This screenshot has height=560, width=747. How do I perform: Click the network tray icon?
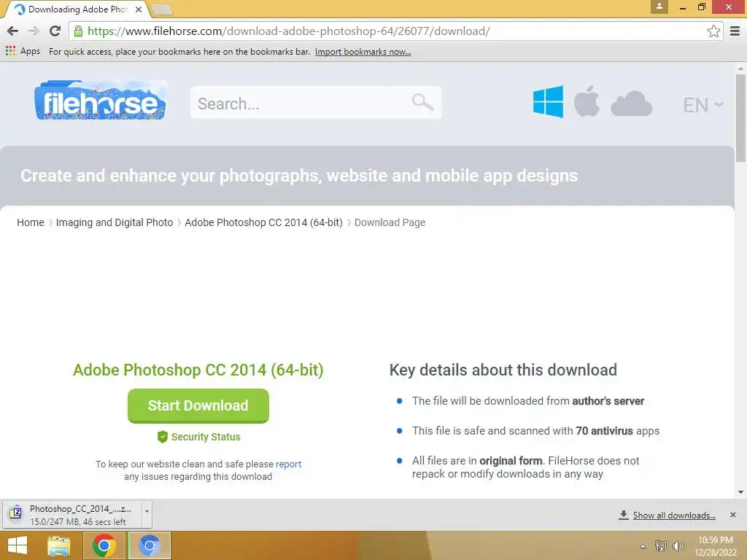tap(660, 545)
